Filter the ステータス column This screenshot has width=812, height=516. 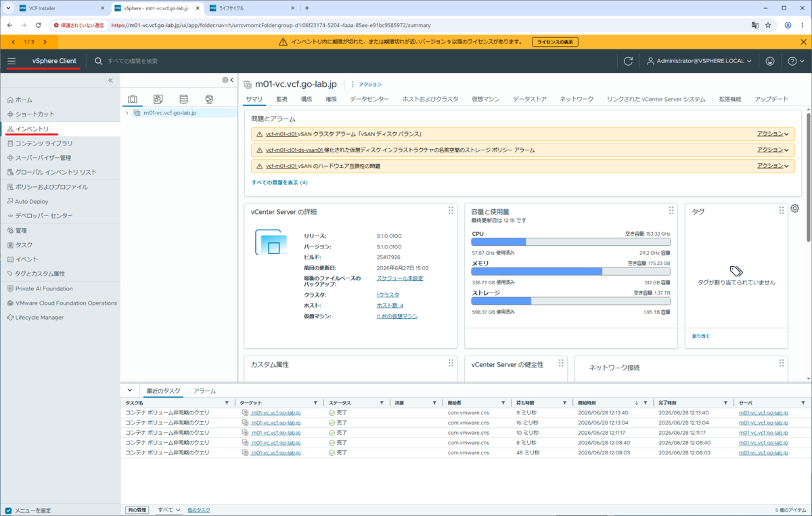click(x=382, y=403)
